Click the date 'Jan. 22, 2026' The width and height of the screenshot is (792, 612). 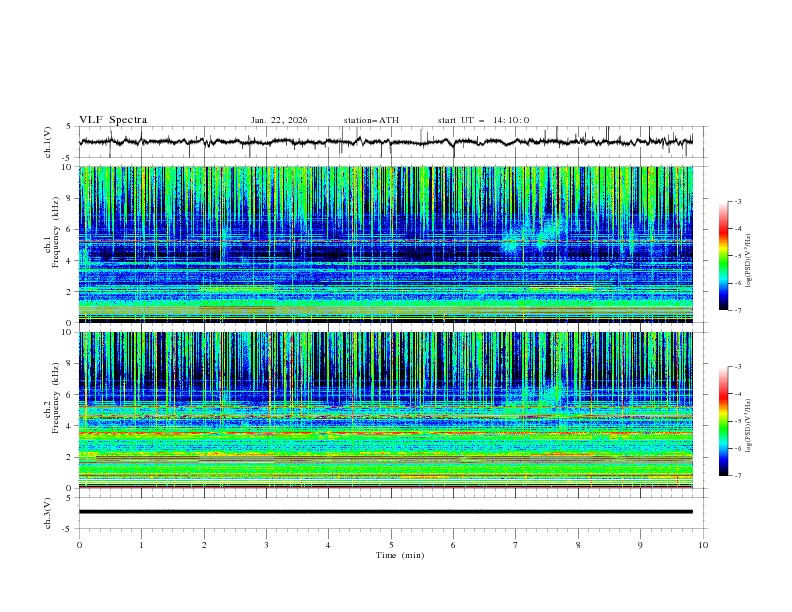point(279,120)
